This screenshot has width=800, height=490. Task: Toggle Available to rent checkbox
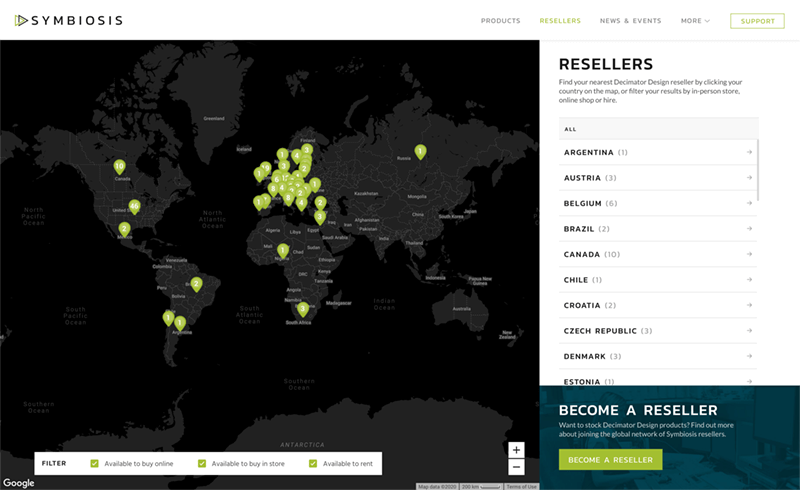click(x=313, y=463)
